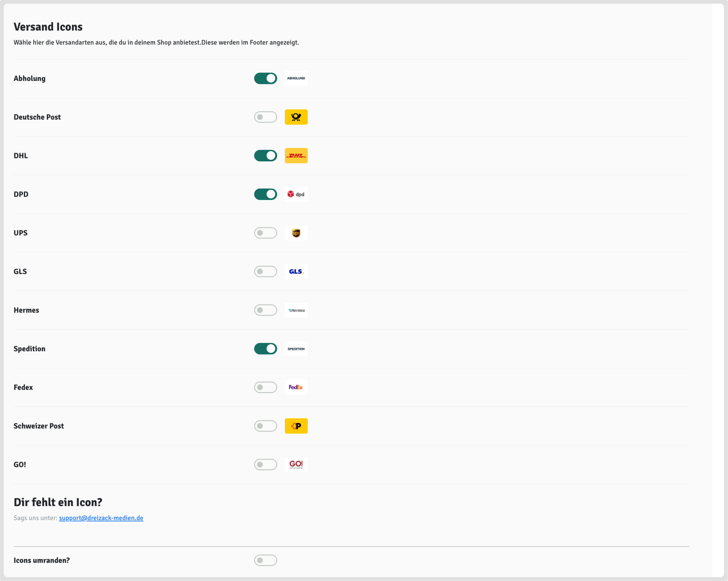
Task: Click the DPD logo icon
Action: (296, 194)
